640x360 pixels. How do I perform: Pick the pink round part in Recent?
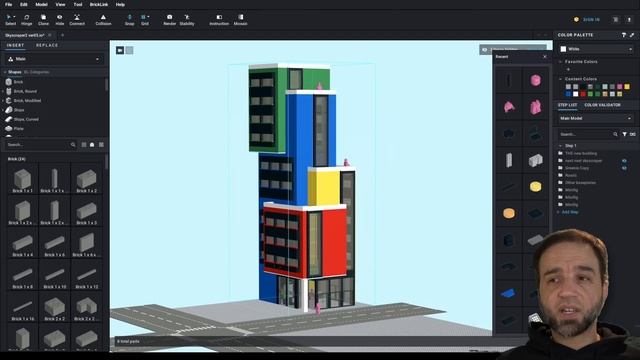(536, 80)
